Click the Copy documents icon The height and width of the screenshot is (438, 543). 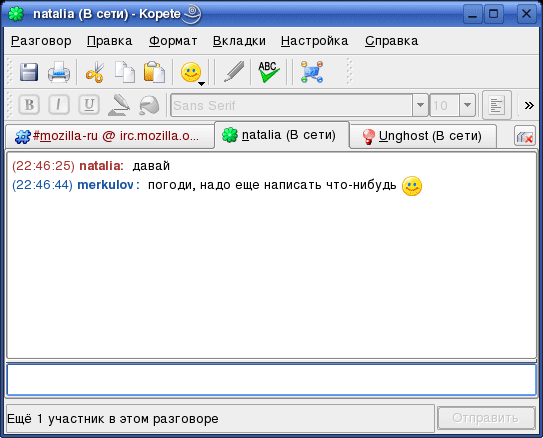[125, 72]
